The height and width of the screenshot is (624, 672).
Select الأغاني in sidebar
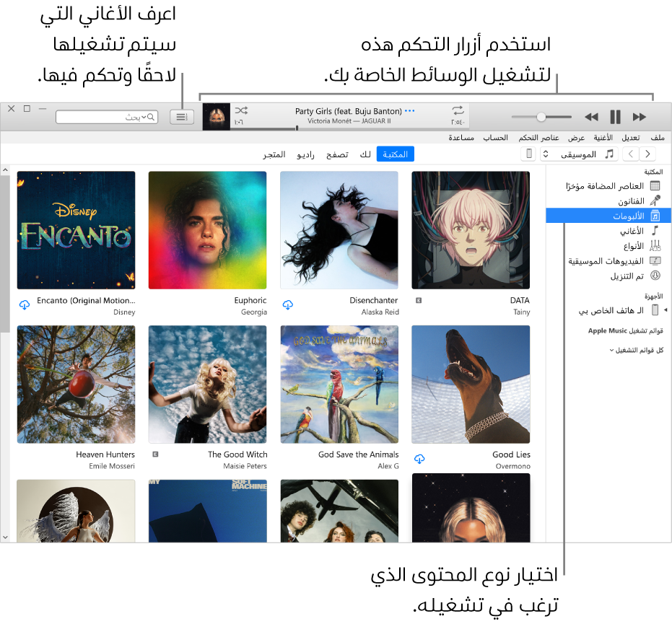coord(608,231)
